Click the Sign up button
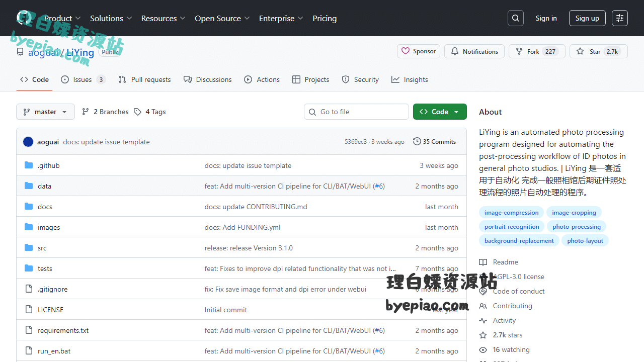Image resolution: width=644 pixels, height=362 pixels. click(587, 18)
